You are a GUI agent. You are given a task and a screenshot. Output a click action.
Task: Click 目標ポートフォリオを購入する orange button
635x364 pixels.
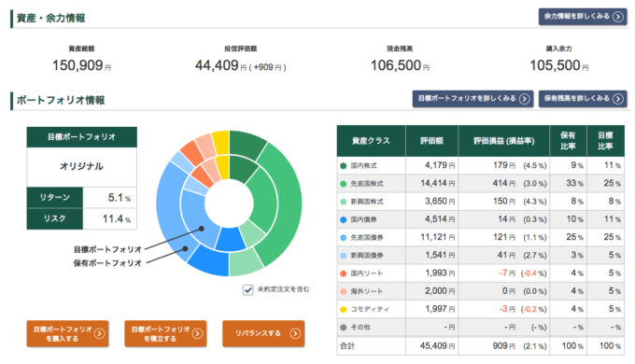pyautogui.click(x=67, y=333)
